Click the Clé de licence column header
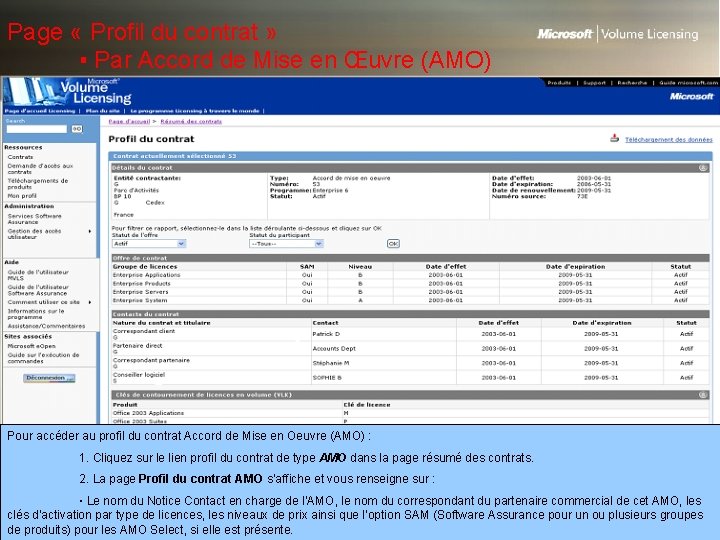 pyautogui.click(x=367, y=405)
